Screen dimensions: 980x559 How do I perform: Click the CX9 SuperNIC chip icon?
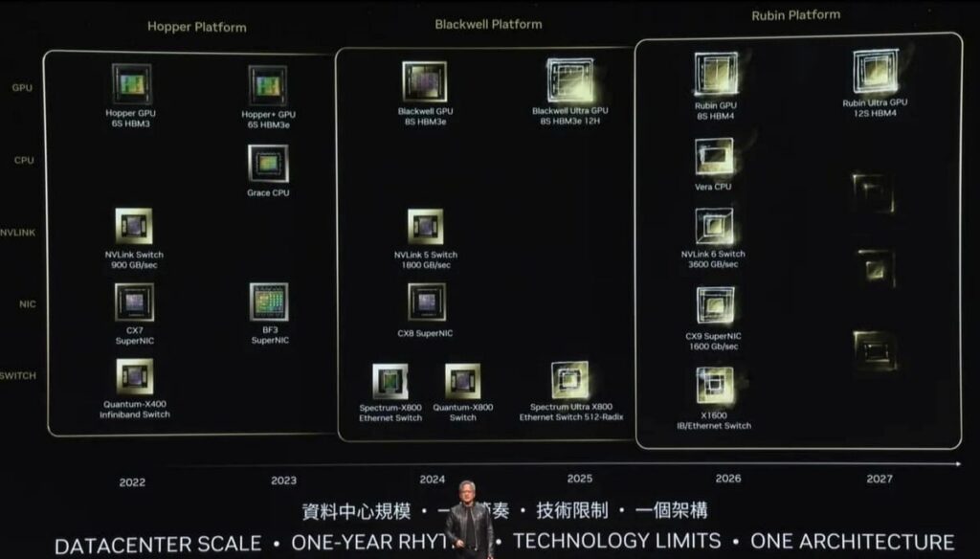[715, 306]
